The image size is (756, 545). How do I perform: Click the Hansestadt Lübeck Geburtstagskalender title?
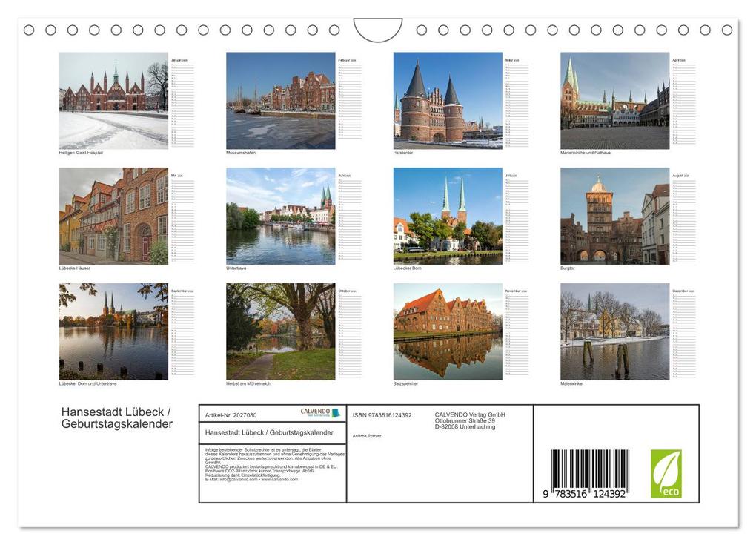coord(117,417)
